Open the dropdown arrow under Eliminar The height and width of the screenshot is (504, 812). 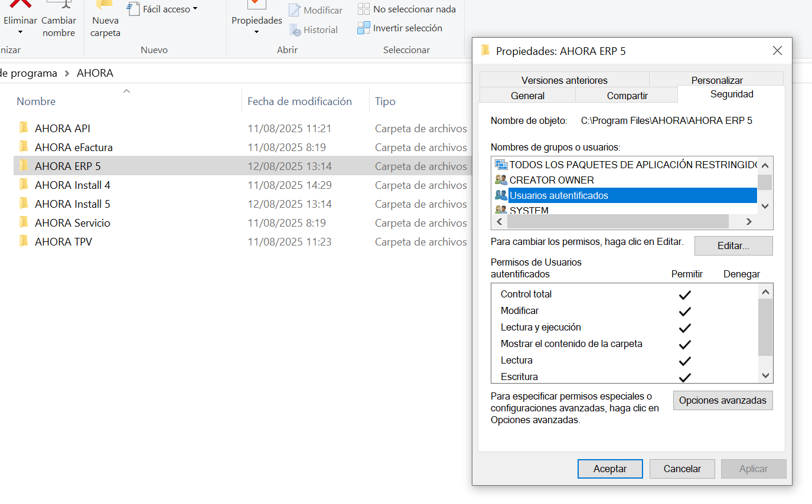(x=20, y=32)
